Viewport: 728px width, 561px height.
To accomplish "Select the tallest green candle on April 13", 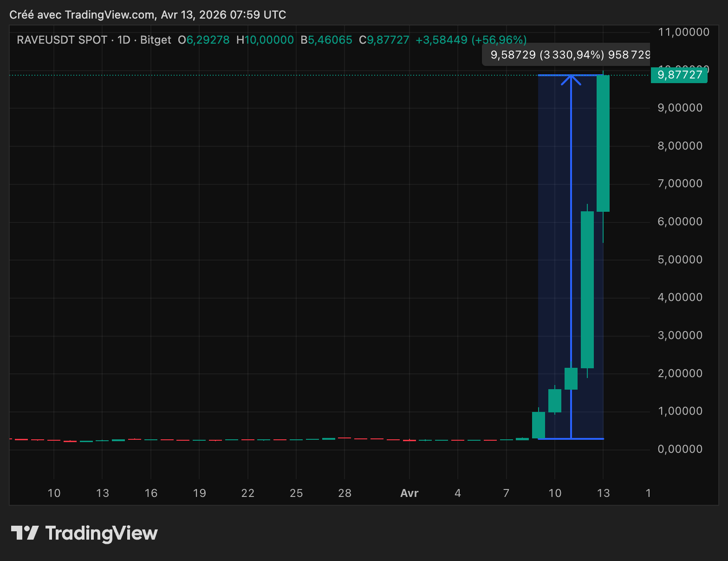I will coord(603,143).
